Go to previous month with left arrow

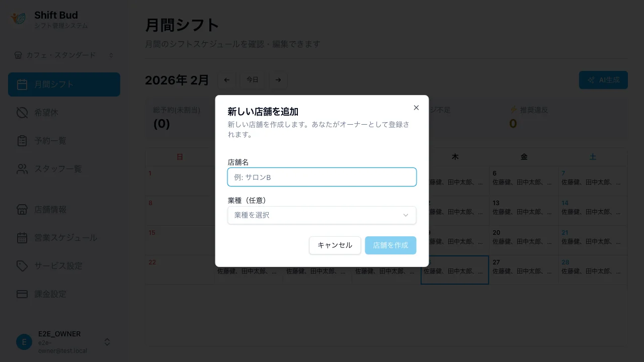point(226,80)
